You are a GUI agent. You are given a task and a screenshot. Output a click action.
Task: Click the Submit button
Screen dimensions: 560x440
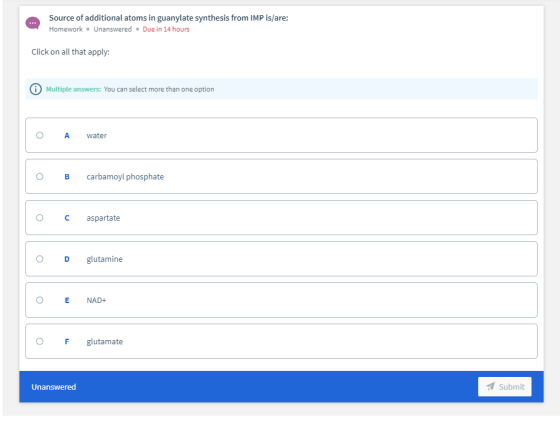tap(505, 386)
